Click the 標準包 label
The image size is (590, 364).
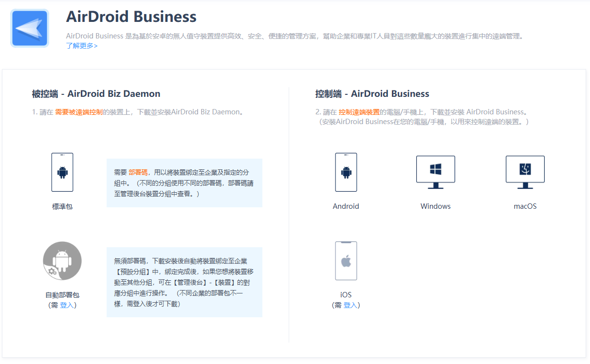[62, 206]
